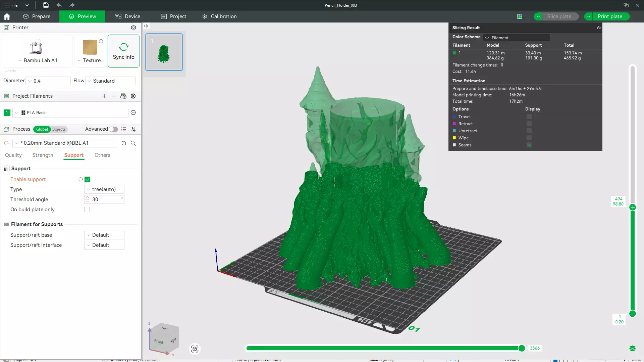Redo with the forward arrow icon
The height and width of the screenshot is (362, 644).
pos(72,5)
